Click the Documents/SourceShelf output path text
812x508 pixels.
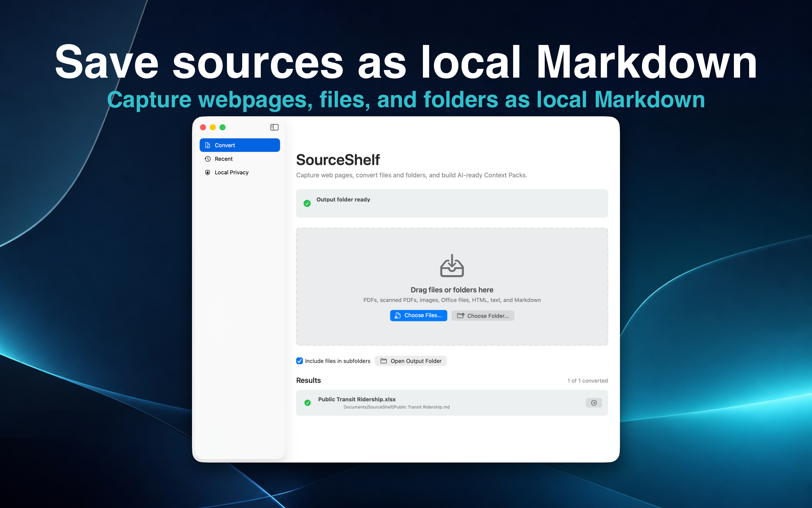pyautogui.click(x=396, y=407)
